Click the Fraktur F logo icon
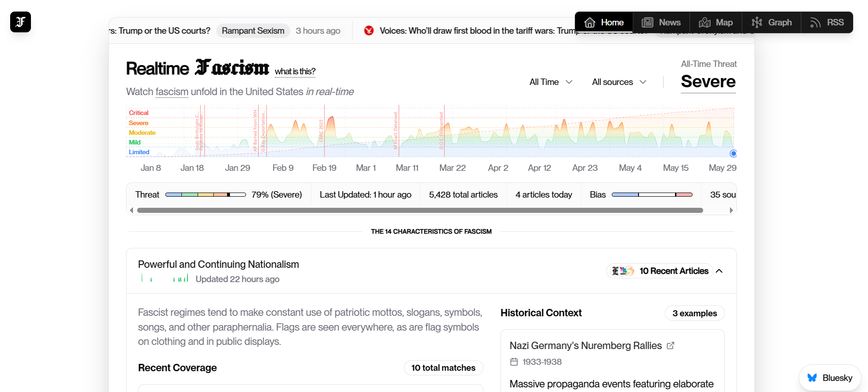This screenshot has height=392, width=868. tap(20, 22)
